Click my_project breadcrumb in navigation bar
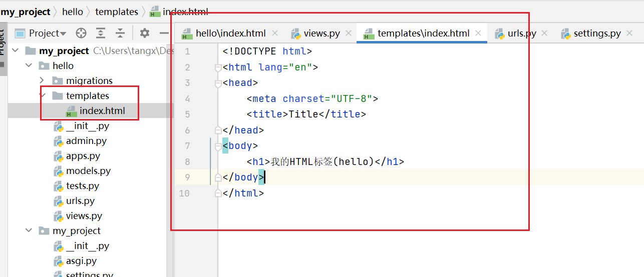 [26, 11]
